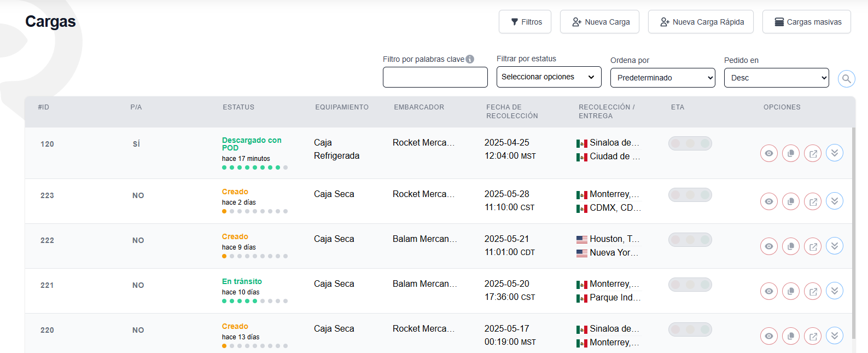
Task: Click the Cargas page title
Action: [50, 21]
